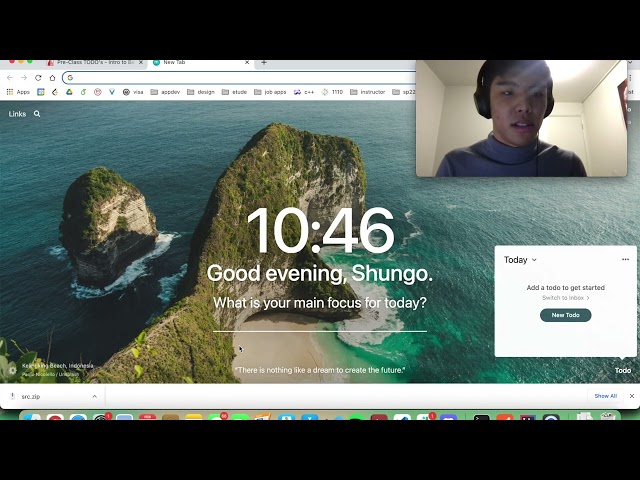The image size is (640, 480).
Task: Open the visa bookmark
Action: [133, 92]
